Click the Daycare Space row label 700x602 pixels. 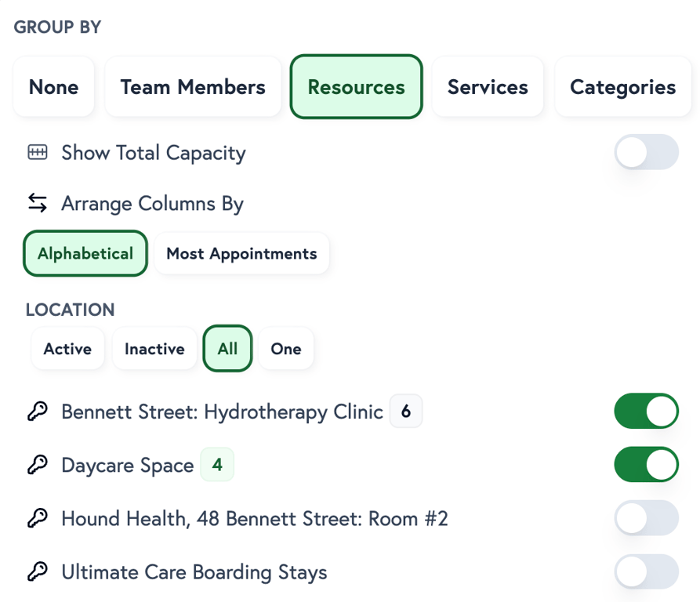click(127, 464)
